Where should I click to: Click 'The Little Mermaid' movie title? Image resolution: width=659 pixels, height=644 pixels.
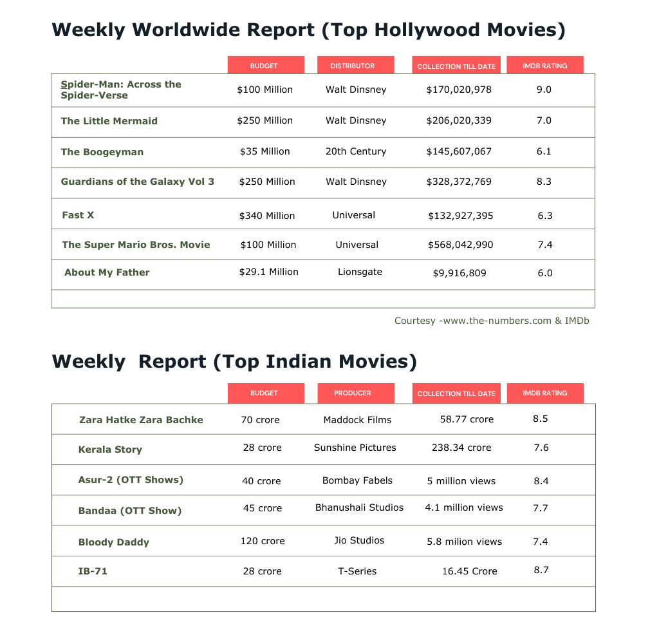point(109,121)
